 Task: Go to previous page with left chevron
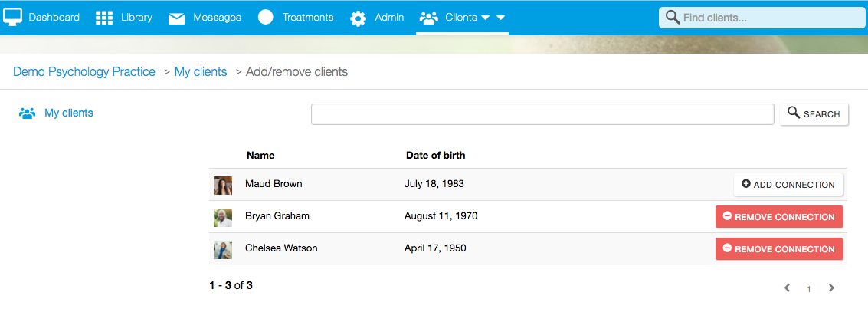(787, 288)
